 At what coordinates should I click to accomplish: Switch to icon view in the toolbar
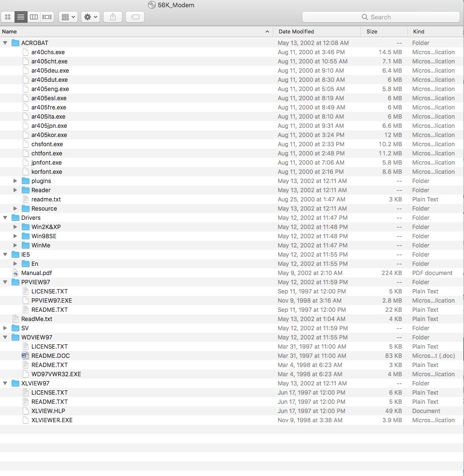pyautogui.click(x=8, y=17)
